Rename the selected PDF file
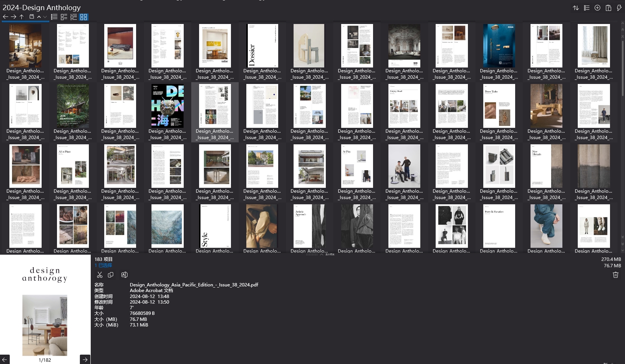625x364 pixels. click(x=124, y=275)
